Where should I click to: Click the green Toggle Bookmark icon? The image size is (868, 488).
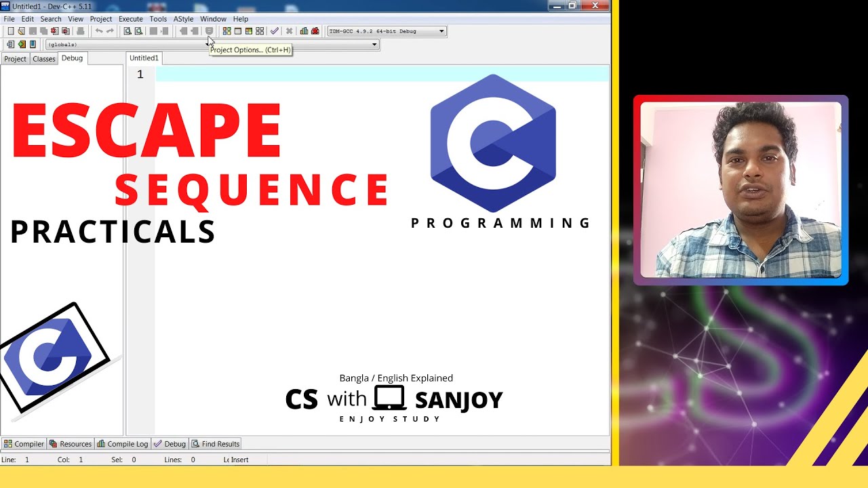pyautogui.click(x=22, y=45)
